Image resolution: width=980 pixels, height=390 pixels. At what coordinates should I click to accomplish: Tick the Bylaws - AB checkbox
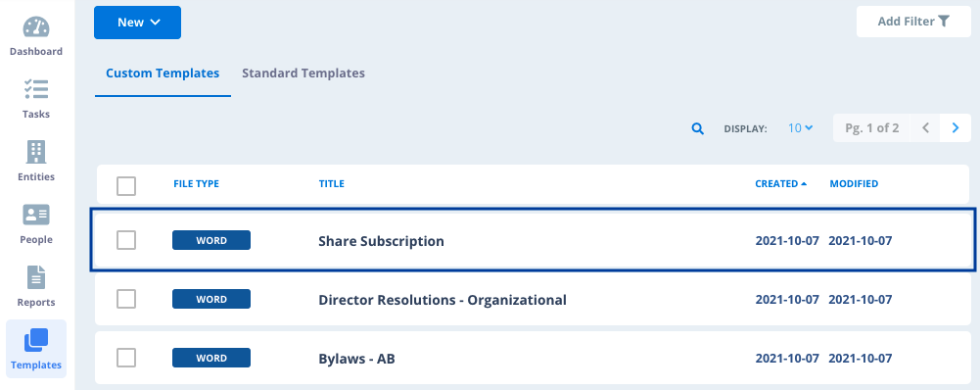126,358
